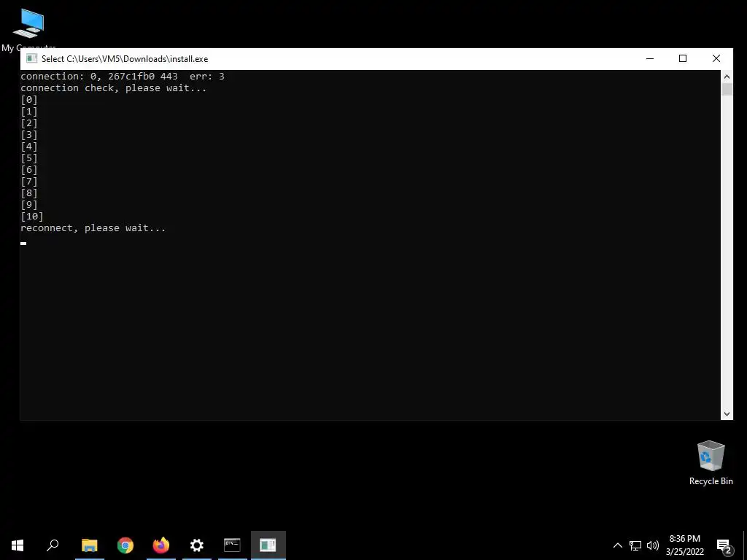Launch File Explorer from the taskbar
The image size is (747, 560).
pos(89,545)
